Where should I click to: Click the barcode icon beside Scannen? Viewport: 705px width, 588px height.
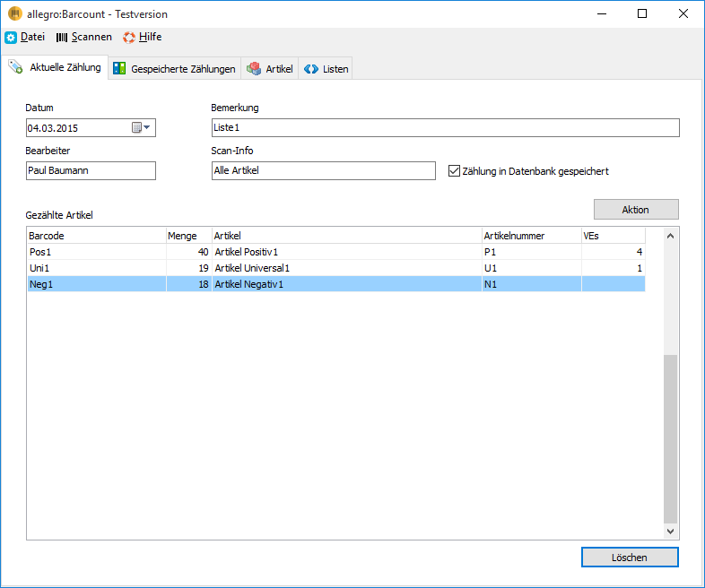pyautogui.click(x=62, y=38)
